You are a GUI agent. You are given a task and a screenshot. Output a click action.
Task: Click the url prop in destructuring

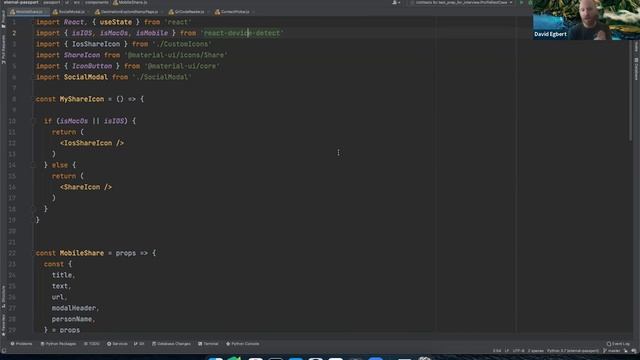pos(58,297)
